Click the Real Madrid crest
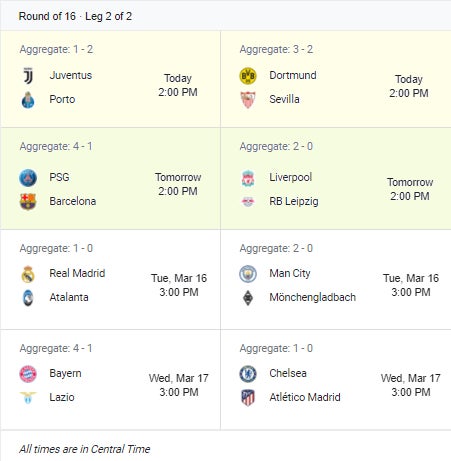The image size is (451, 461). pos(28,274)
